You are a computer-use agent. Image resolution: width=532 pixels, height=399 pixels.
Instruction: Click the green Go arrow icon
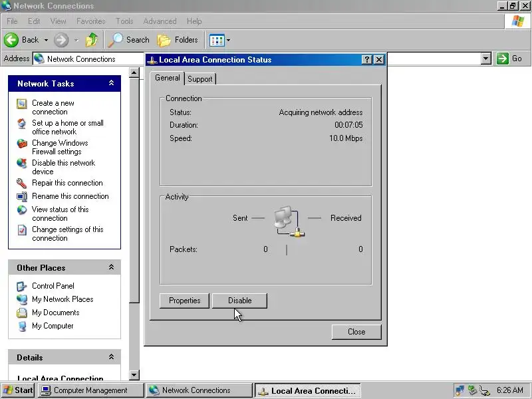coord(503,59)
